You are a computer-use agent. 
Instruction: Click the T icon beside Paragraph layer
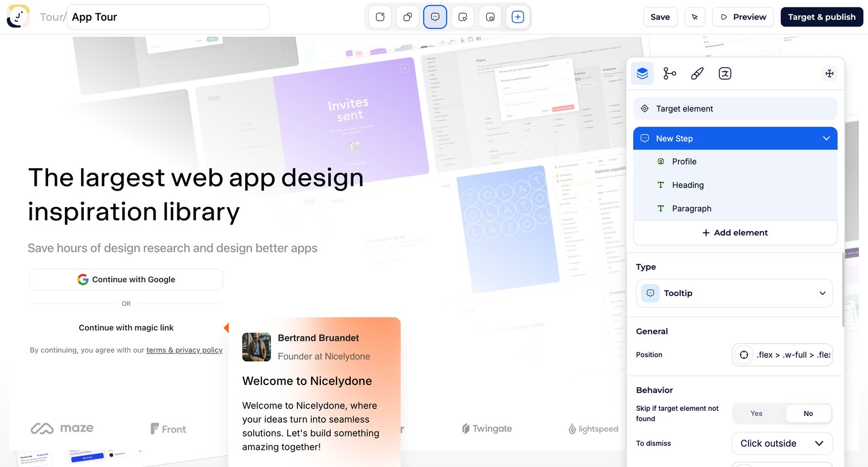pyautogui.click(x=661, y=209)
